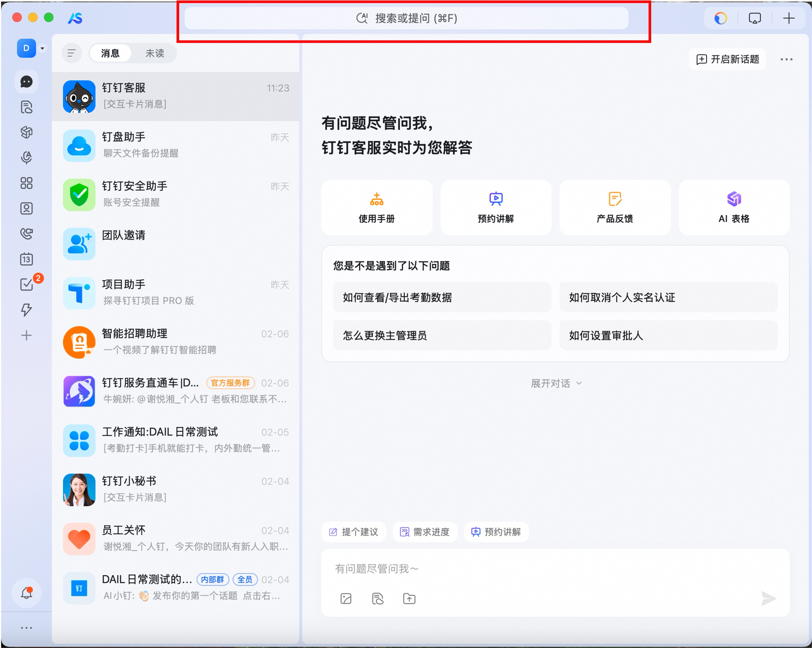Click the 提个建议 suggestion button
Image resolution: width=812 pixels, height=648 pixels.
pos(353,532)
